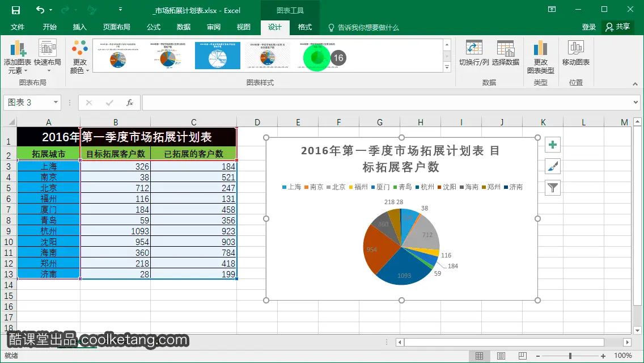Click the 杭州 legend entry in chart

pos(425,187)
